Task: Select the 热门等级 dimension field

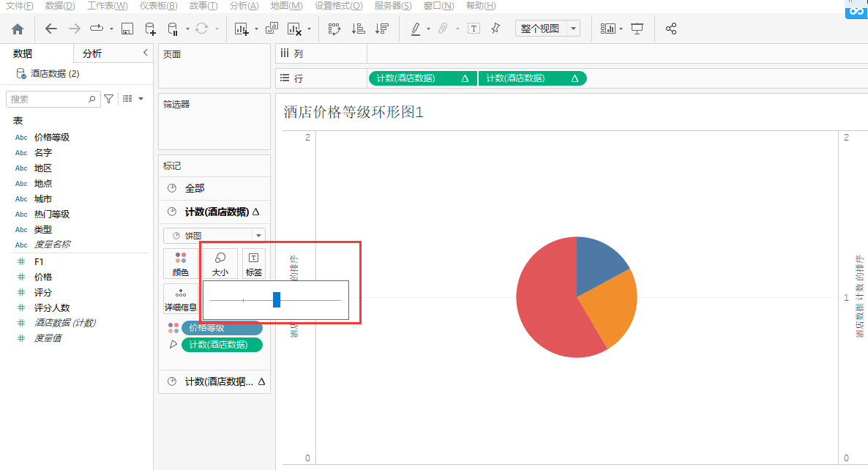Action: click(51, 214)
